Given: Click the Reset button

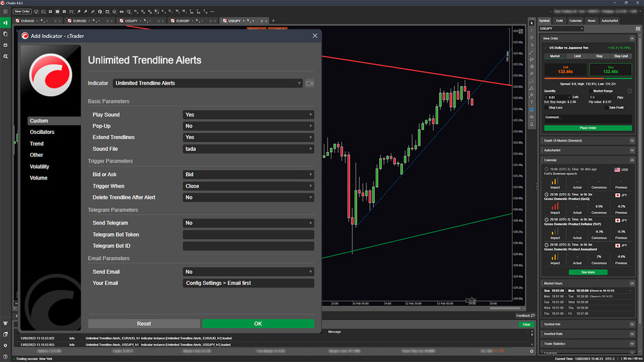Looking at the screenshot, I should point(144,324).
